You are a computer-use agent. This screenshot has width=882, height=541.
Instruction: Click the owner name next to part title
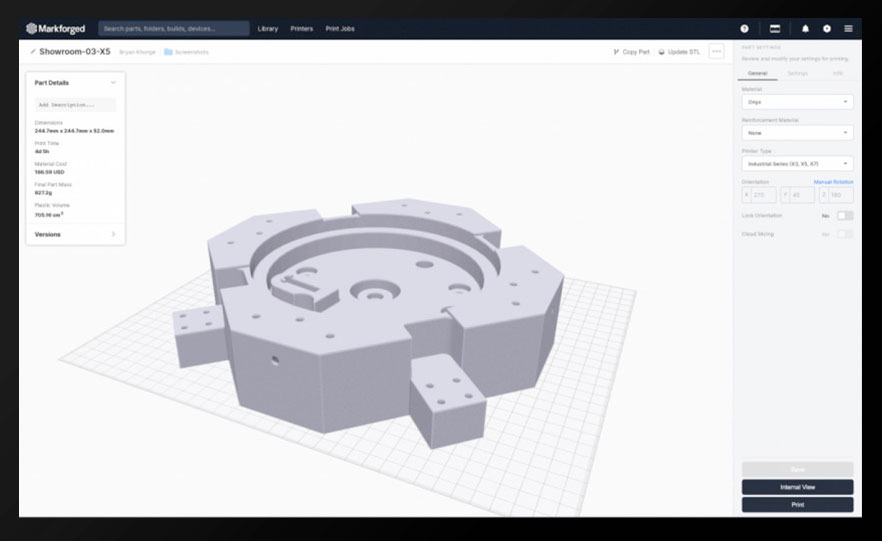(137, 52)
